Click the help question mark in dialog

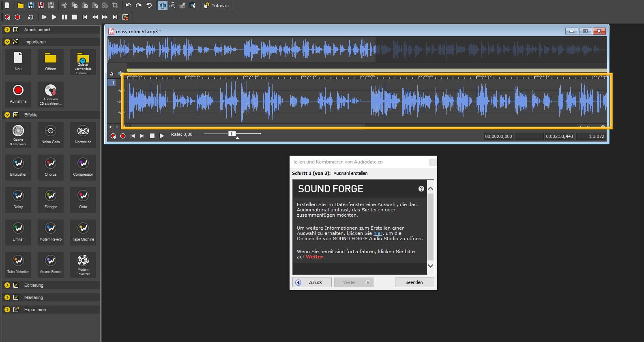[x=421, y=189]
